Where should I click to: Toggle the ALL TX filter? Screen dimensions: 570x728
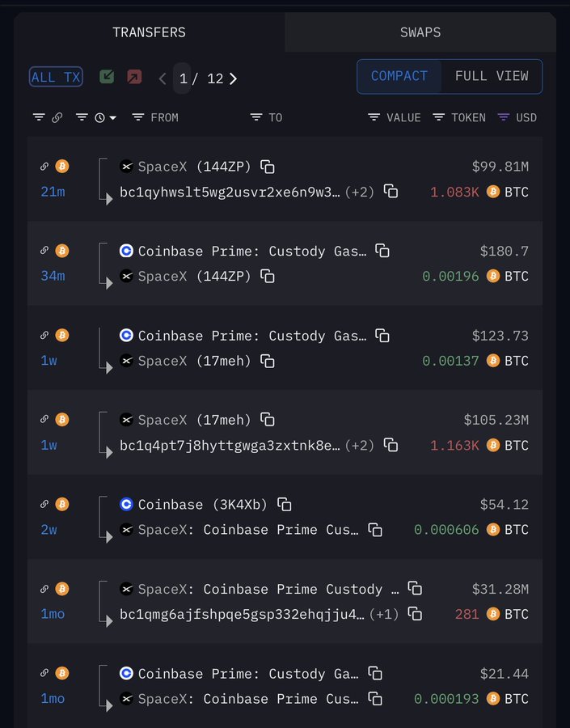(56, 77)
